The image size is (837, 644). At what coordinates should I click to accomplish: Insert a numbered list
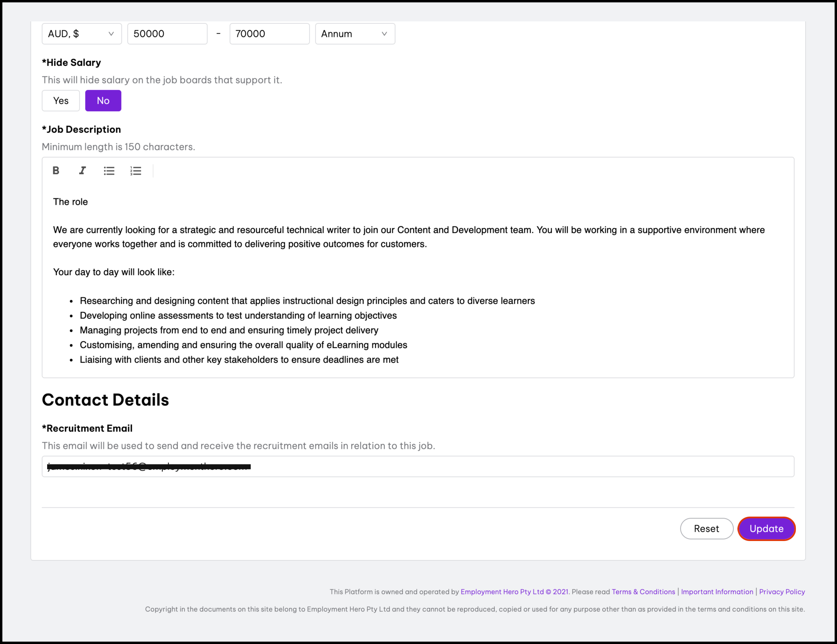136,171
